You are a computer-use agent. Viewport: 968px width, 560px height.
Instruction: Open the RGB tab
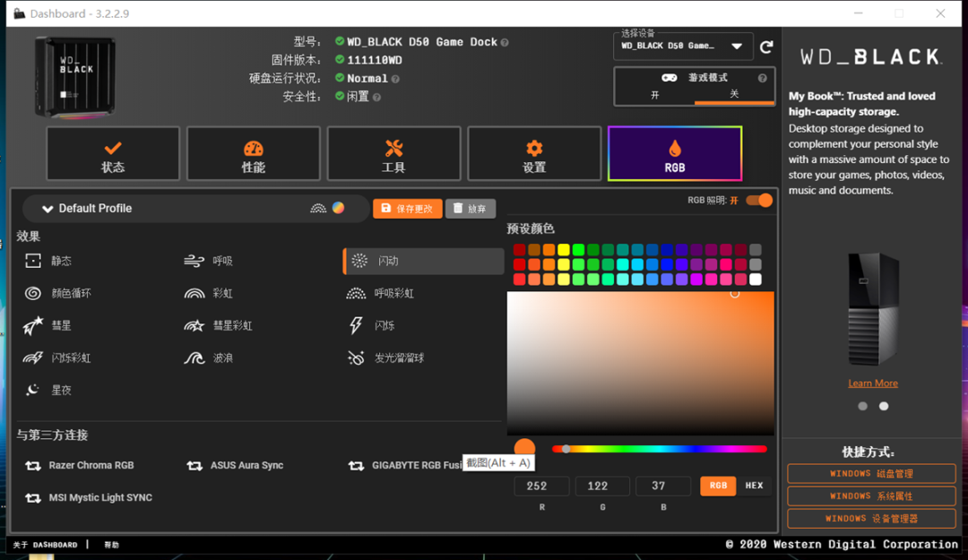click(x=675, y=154)
